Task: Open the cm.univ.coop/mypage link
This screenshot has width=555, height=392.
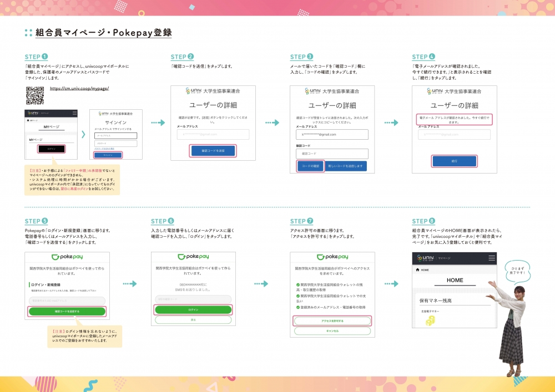Action: 79,88
